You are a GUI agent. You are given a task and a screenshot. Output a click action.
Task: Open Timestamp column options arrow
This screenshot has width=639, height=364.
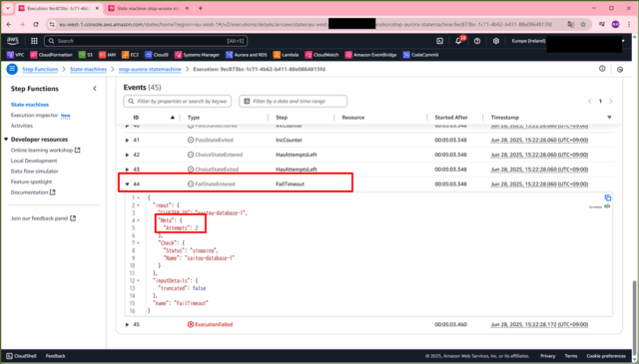point(609,118)
